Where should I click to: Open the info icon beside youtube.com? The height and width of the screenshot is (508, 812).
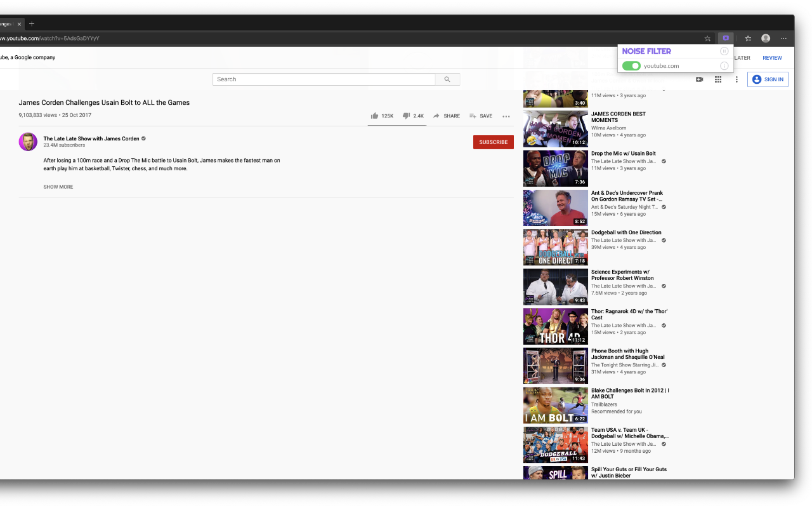[724, 66]
